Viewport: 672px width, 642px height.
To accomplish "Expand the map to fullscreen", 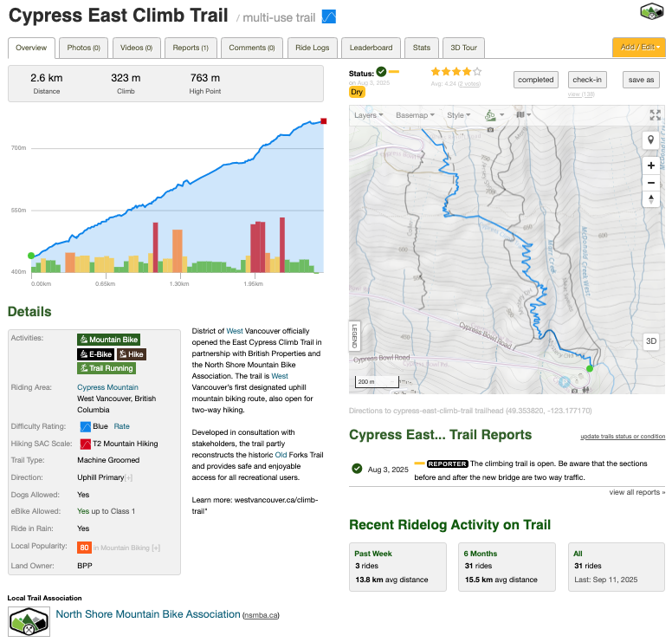I will click(655, 115).
